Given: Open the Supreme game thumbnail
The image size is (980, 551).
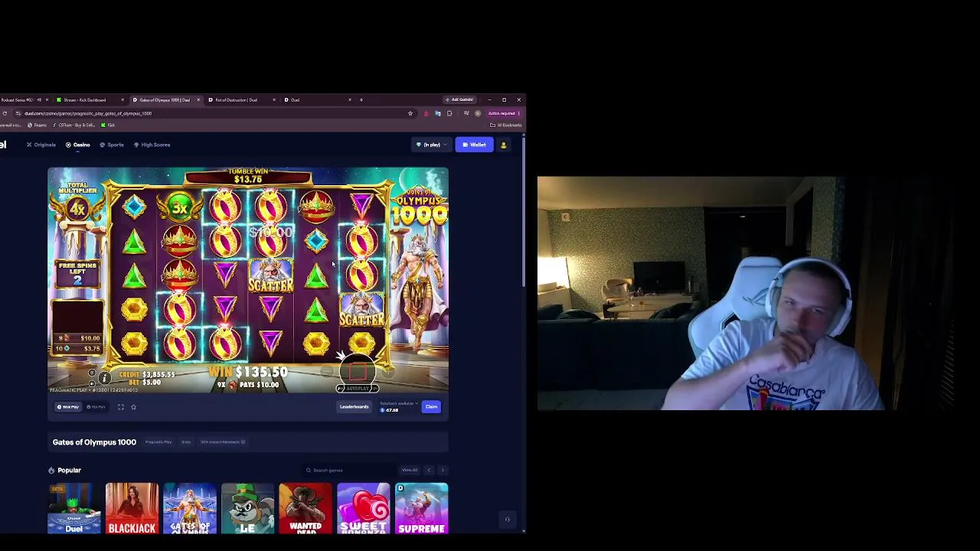Looking at the screenshot, I should [x=421, y=508].
